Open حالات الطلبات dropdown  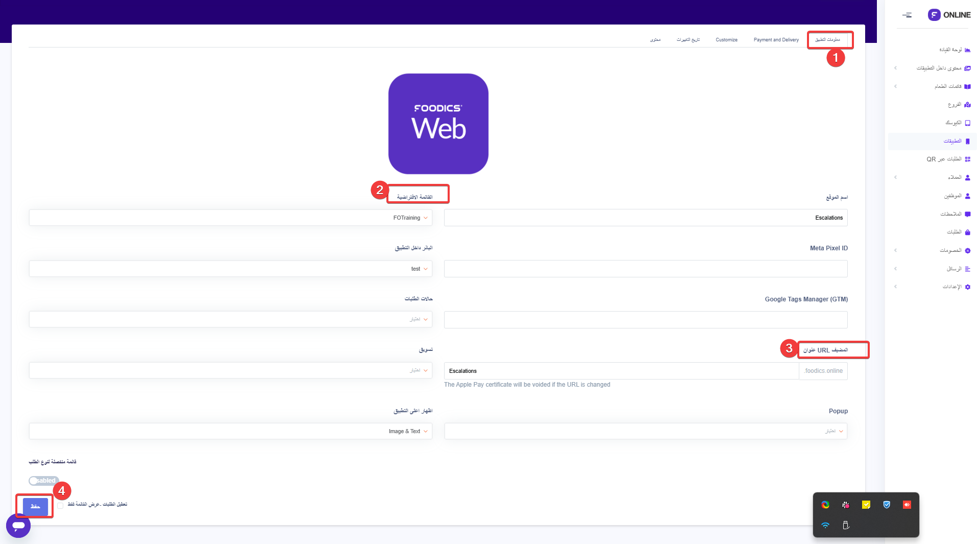point(231,319)
